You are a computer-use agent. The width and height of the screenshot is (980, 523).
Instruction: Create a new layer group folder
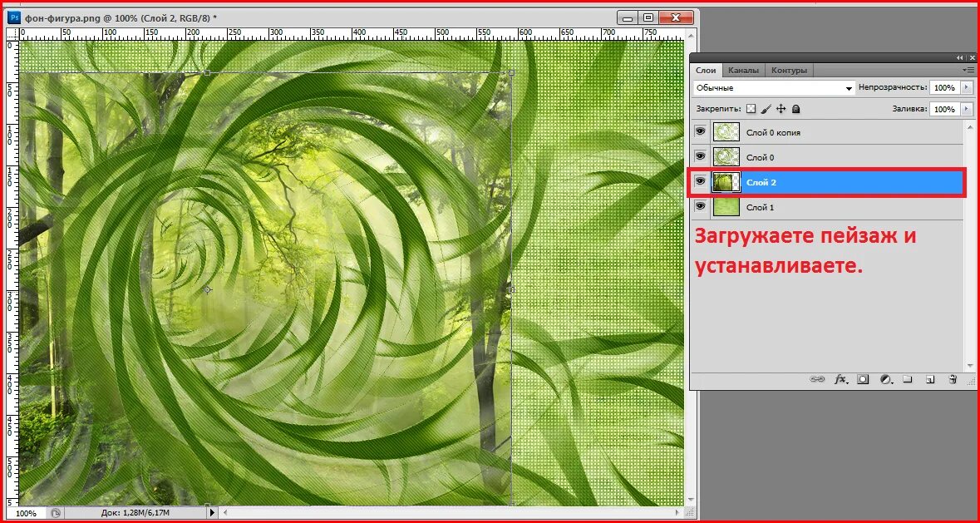pyautogui.click(x=909, y=379)
